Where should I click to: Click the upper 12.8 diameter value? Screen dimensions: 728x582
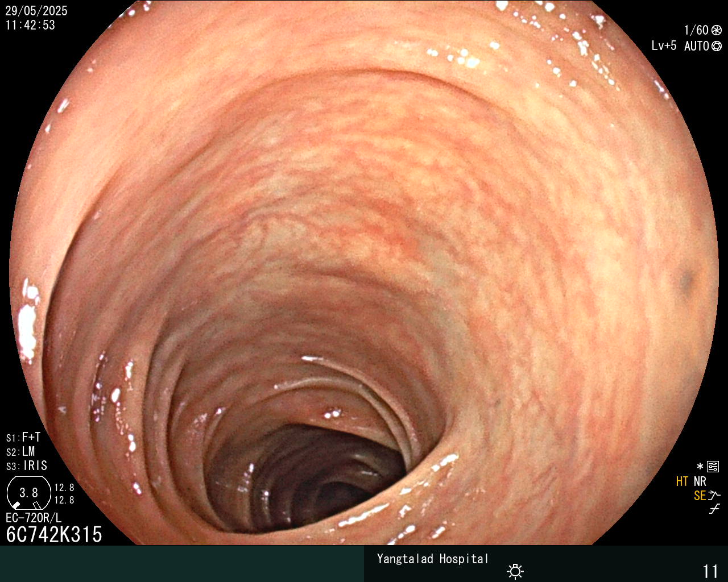pos(64,488)
